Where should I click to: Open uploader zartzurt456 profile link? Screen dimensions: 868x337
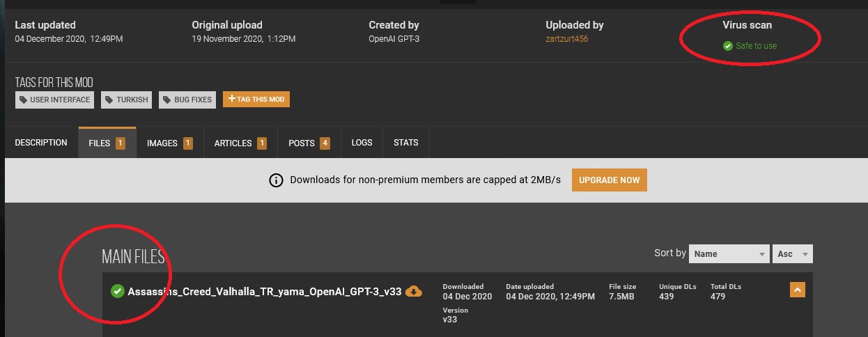coord(567,39)
